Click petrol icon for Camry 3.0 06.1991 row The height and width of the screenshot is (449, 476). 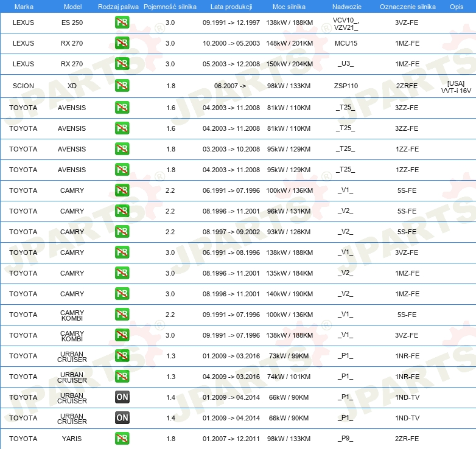tap(122, 252)
